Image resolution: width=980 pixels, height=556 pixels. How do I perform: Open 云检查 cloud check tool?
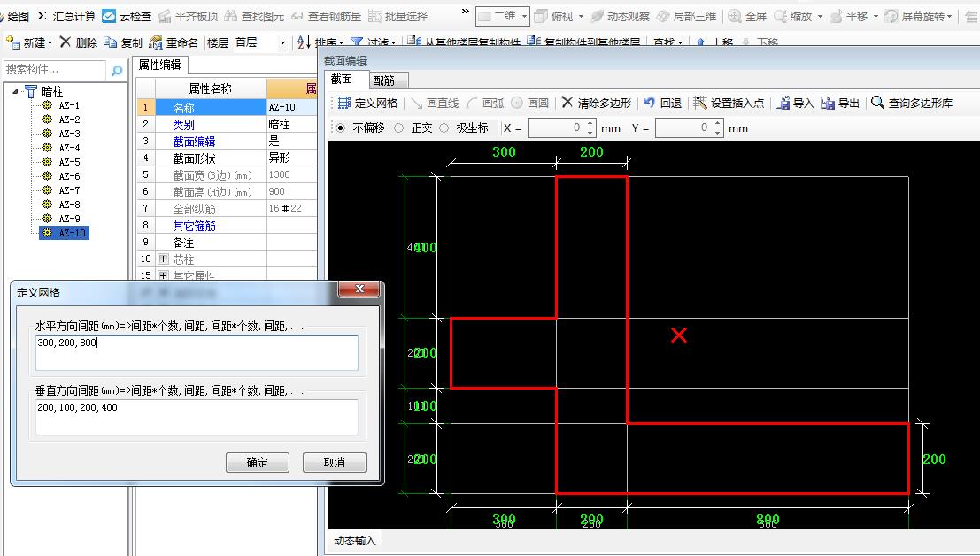pos(127,16)
